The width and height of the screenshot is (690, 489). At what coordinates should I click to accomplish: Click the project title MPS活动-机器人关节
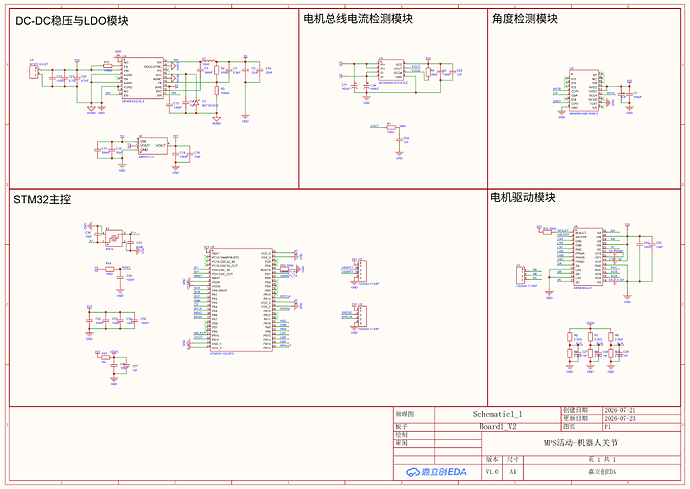(581, 443)
